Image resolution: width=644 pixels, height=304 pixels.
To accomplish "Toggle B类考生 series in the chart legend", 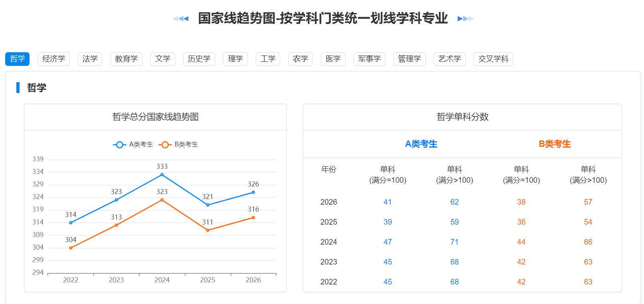I will click(178, 144).
